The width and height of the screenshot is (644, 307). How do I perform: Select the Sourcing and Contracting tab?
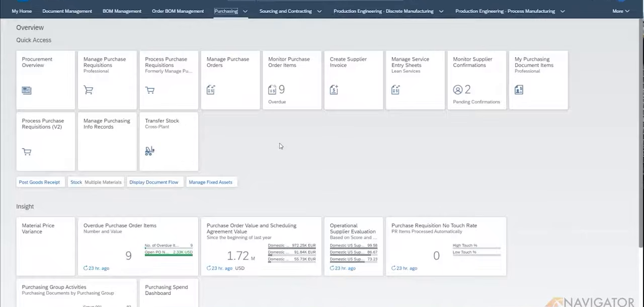[x=285, y=11]
